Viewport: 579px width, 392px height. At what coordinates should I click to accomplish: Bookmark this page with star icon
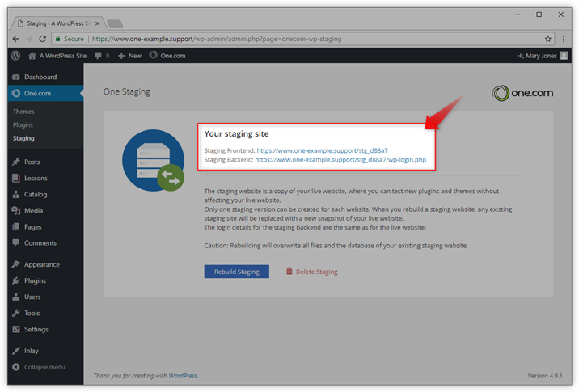click(x=548, y=39)
